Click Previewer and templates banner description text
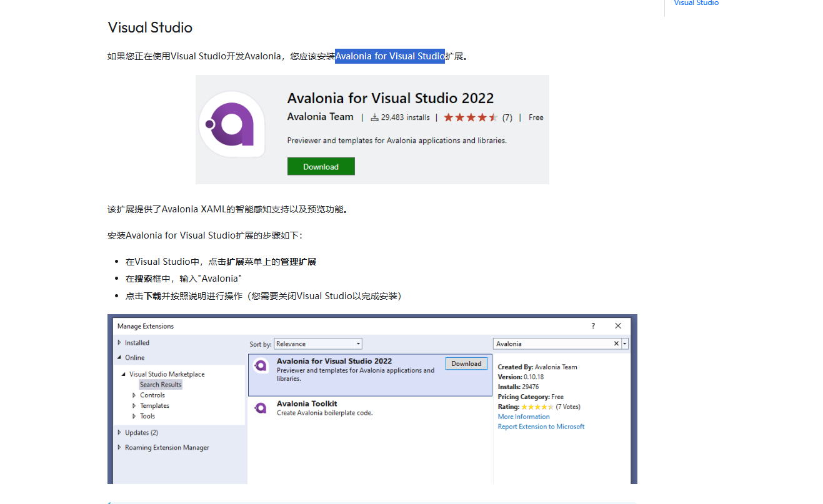This screenshot has width=823, height=504. pyautogui.click(x=397, y=141)
